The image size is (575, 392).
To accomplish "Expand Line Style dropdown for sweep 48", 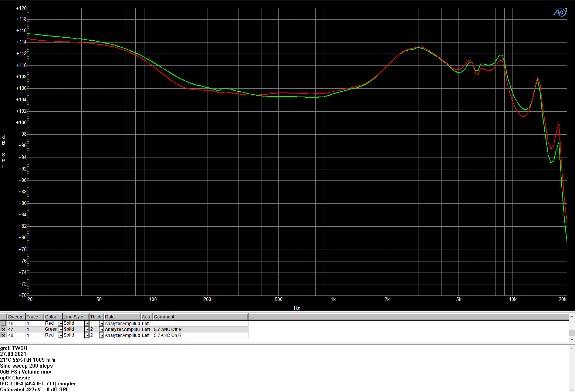I will [87, 335].
